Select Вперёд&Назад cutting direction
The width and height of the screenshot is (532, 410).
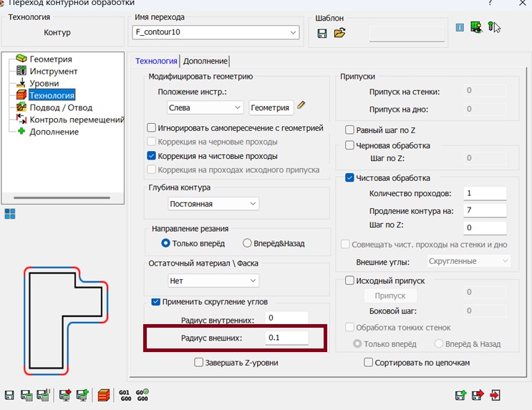[247, 243]
